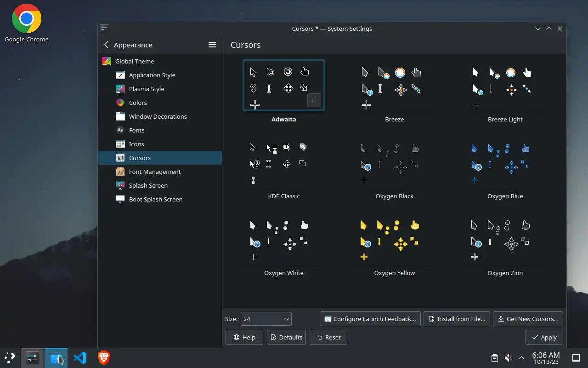Image resolution: width=588 pixels, height=368 pixels.
Task: Click the Reset button
Action: 328,337
